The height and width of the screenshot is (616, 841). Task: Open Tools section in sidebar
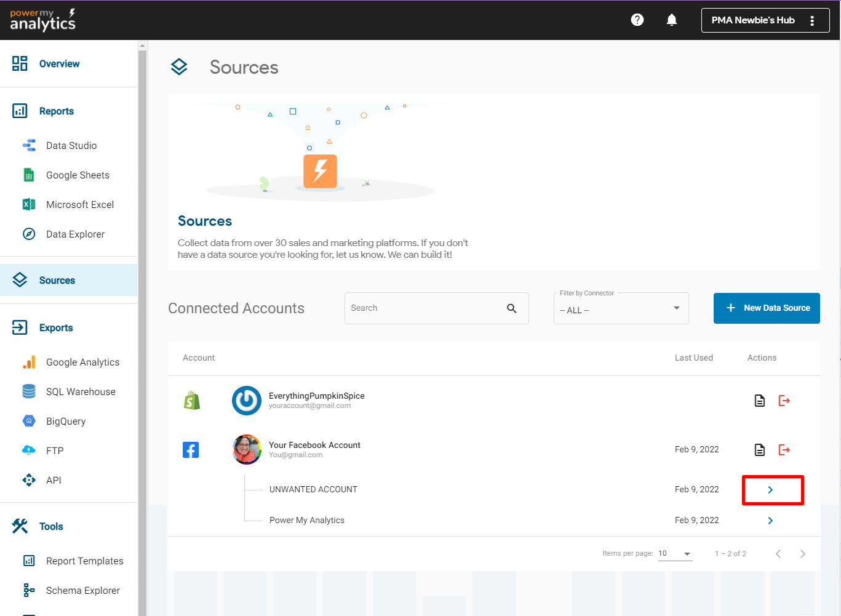51,526
